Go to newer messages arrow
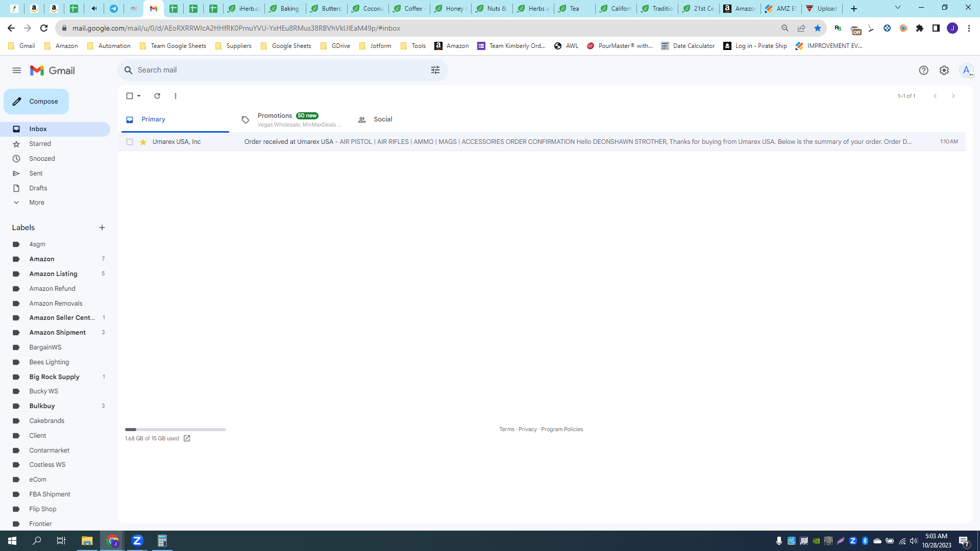The height and width of the screenshot is (551, 980). (x=935, y=96)
